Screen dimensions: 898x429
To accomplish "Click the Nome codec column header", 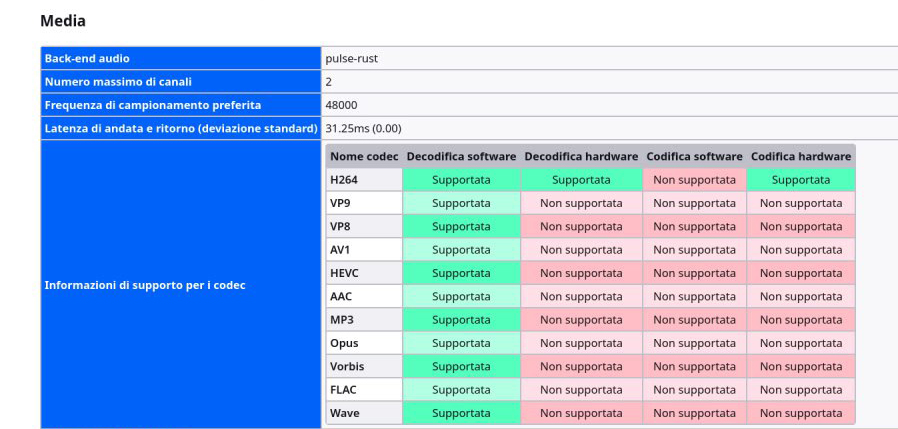I will pos(364,156).
